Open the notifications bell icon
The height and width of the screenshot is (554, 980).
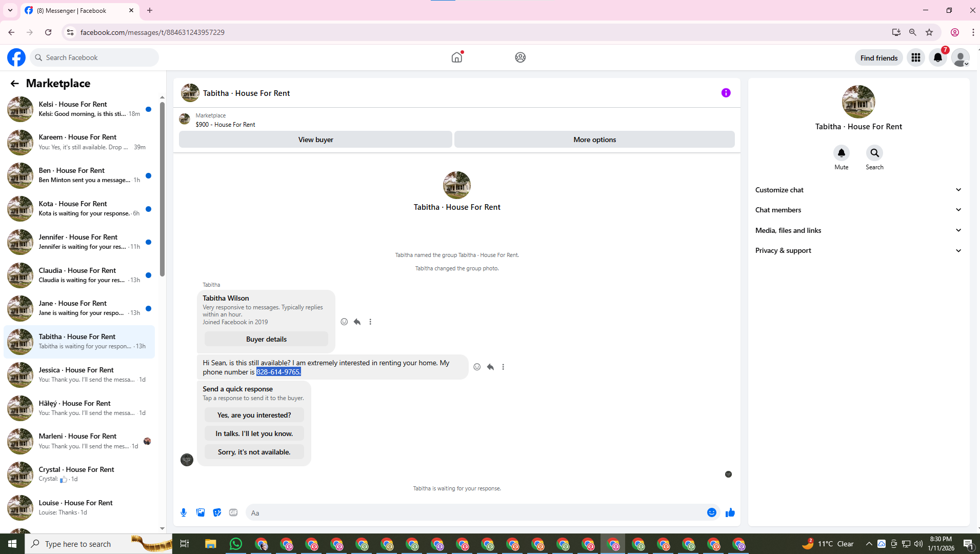(938, 57)
